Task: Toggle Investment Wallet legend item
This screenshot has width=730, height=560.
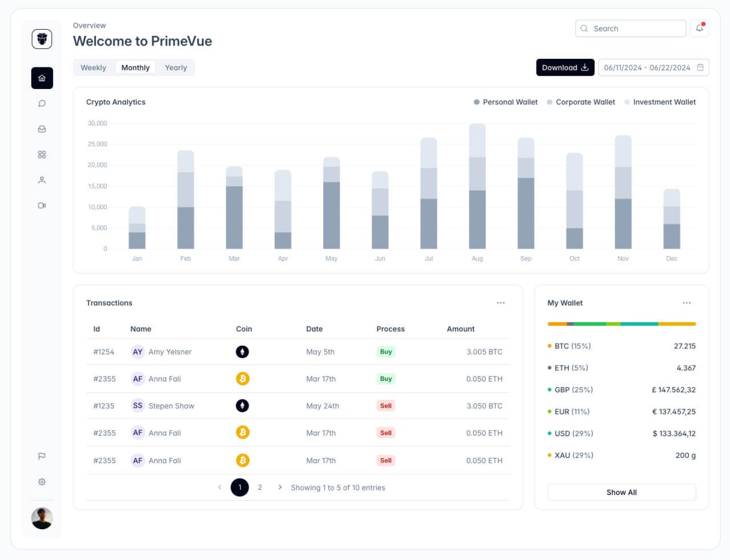Action: click(660, 102)
